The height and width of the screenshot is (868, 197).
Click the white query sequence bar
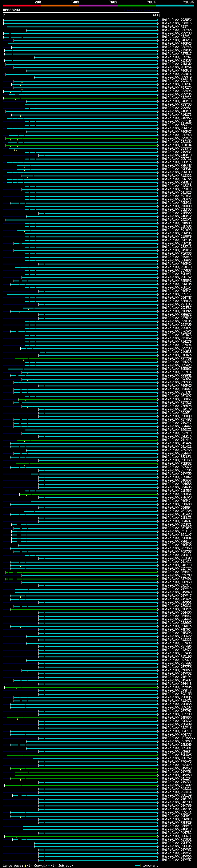(x=81, y=12)
